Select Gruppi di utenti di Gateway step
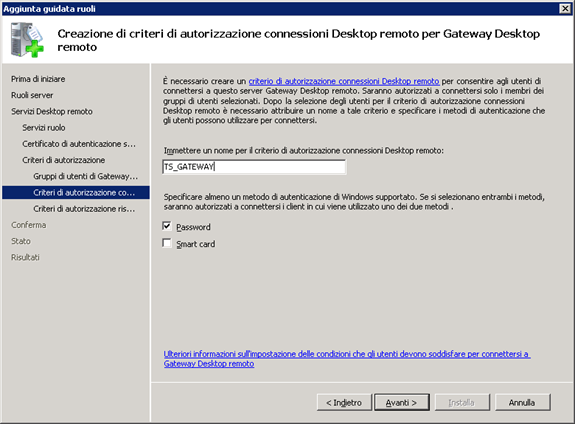The height and width of the screenshot is (424, 575). click(85, 176)
